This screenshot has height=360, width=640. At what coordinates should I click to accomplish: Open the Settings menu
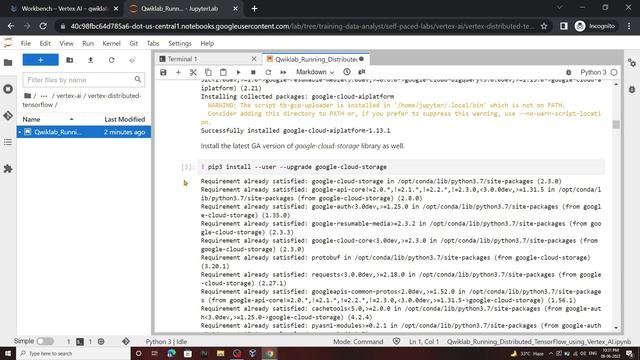(180, 43)
